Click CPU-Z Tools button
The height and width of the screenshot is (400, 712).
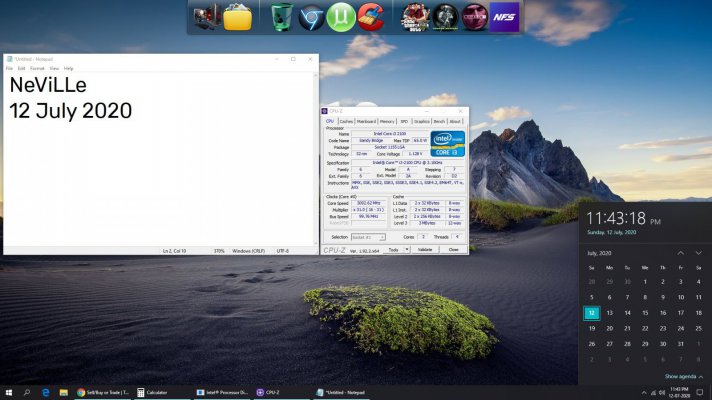393,250
